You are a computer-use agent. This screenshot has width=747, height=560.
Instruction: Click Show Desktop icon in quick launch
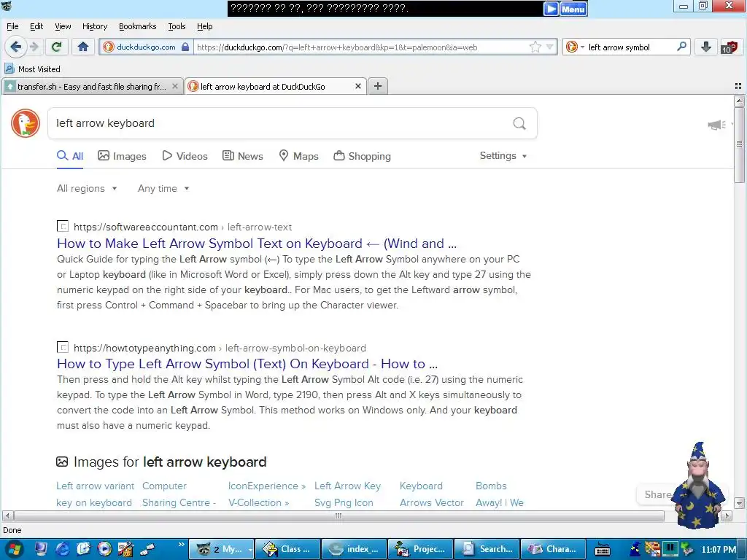(41, 549)
